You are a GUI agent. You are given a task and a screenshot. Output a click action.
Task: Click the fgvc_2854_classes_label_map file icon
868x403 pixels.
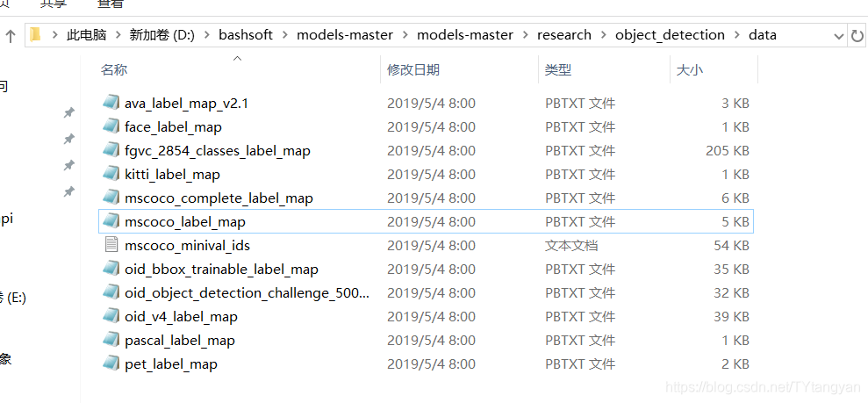point(111,150)
